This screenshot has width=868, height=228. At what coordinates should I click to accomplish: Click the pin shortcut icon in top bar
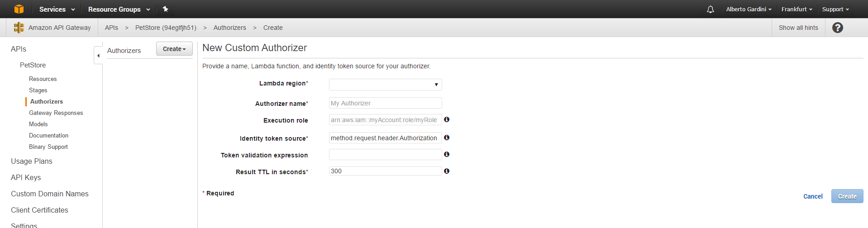tap(166, 9)
